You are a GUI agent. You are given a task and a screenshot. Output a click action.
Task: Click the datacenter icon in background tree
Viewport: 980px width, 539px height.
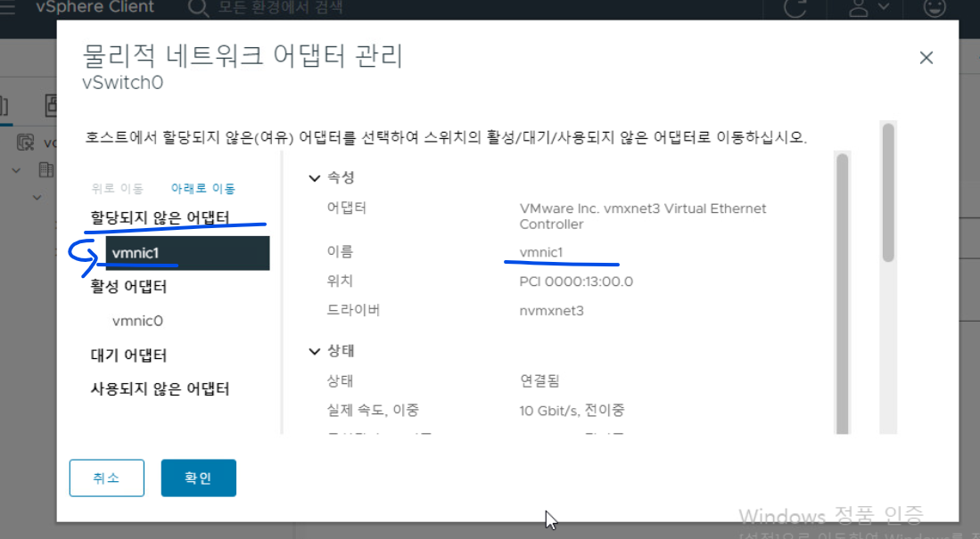click(x=46, y=169)
